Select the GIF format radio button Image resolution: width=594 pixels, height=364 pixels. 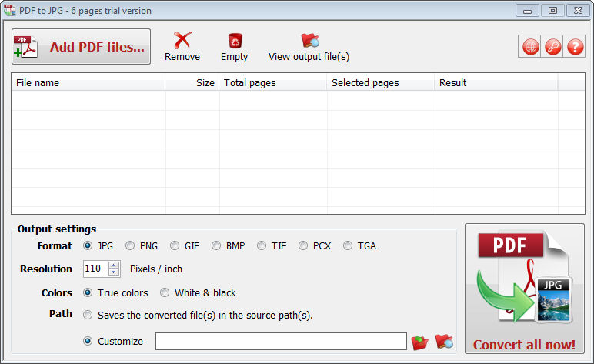tap(175, 245)
